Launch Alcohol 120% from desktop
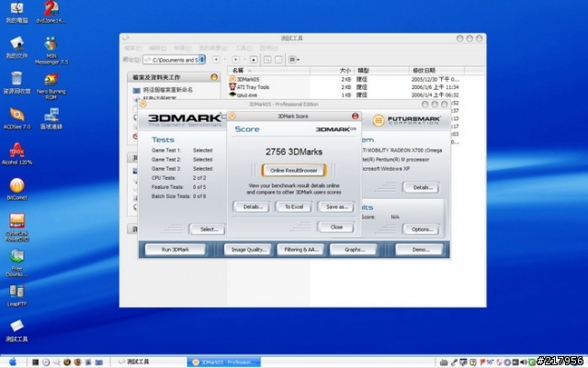The image size is (588, 368). pyautogui.click(x=17, y=153)
